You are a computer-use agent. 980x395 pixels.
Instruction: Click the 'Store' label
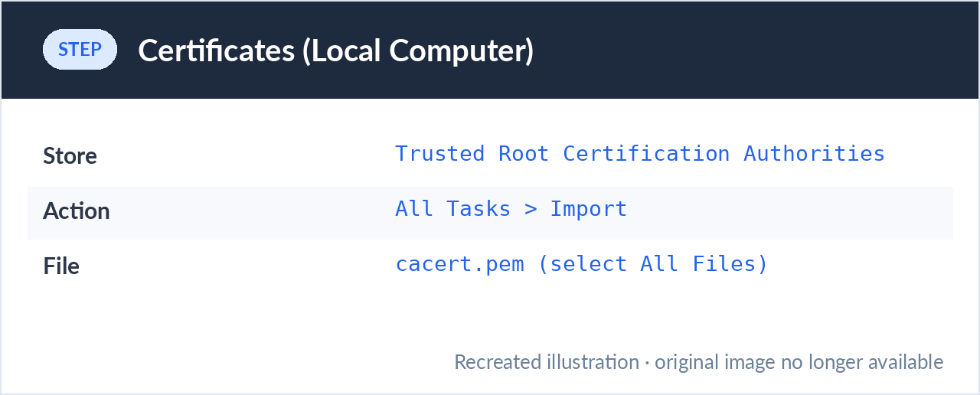[70, 156]
